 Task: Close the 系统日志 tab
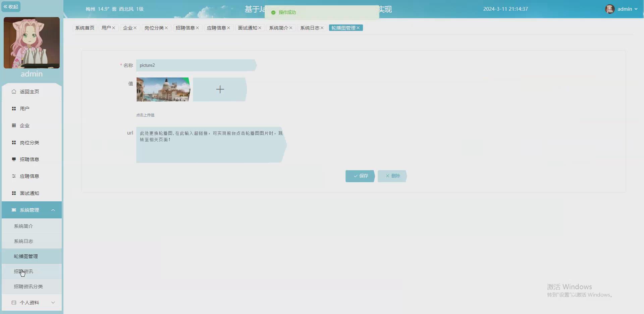(x=322, y=28)
